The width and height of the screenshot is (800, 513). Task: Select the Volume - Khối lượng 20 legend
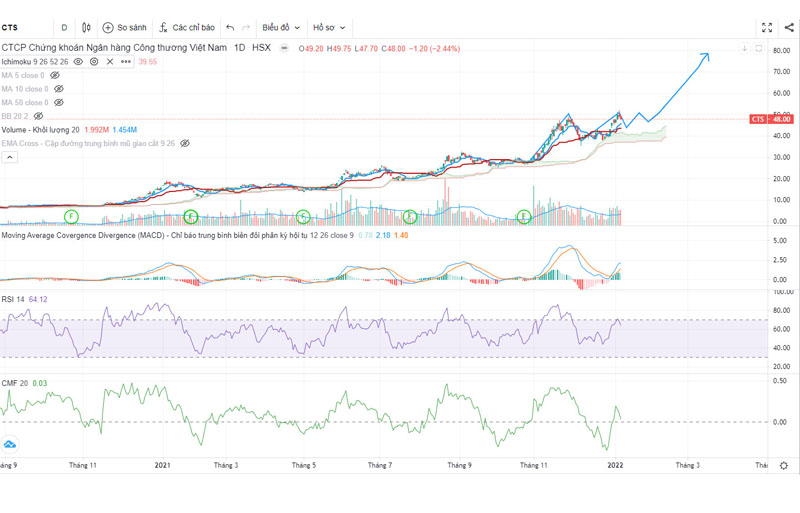pyautogui.click(x=40, y=130)
